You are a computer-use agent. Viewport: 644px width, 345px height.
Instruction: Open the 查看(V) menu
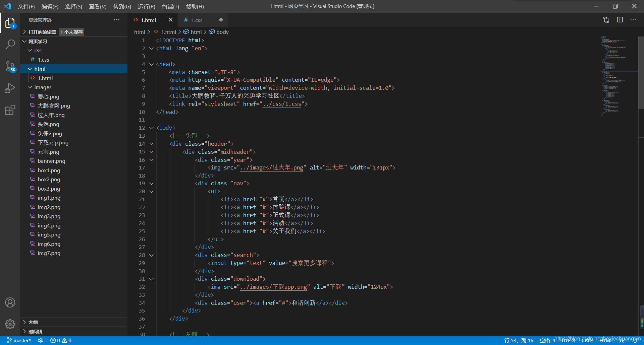(98, 6)
